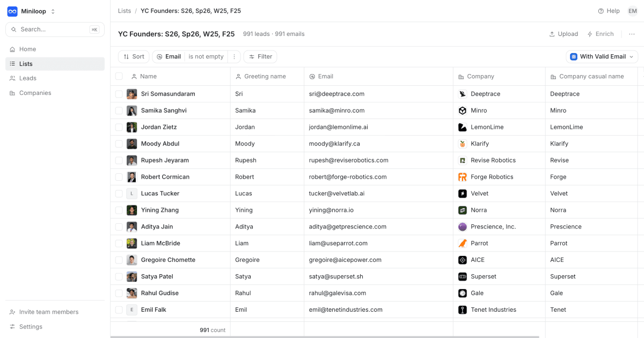This screenshot has width=644, height=338.
Task: Open Companies in the sidebar
Action: coord(55,93)
